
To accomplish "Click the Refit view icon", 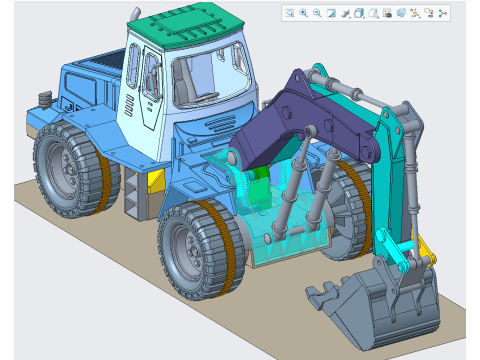I will [290, 13].
